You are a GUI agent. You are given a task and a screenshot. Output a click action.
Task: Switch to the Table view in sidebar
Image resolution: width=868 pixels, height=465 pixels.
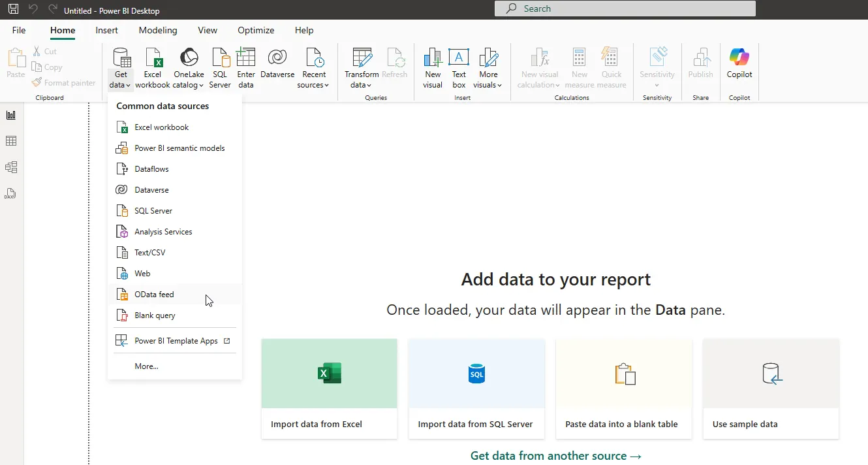click(x=10, y=140)
